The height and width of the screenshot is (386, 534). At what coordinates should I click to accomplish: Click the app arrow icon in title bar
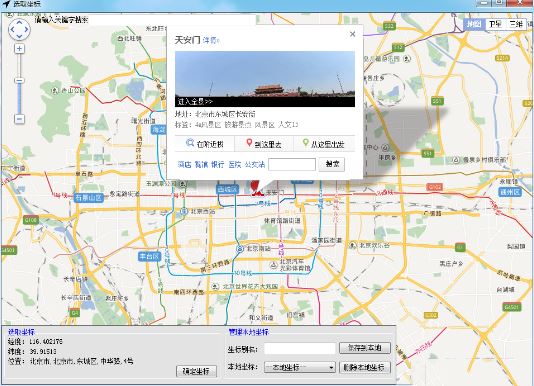click(x=6, y=4)
